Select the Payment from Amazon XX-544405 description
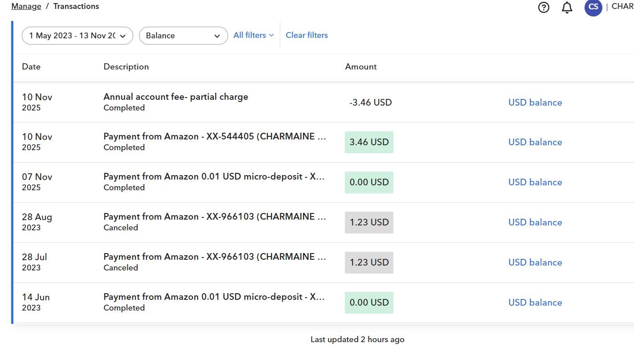Viewport: 634px width, 364px height. coord(215,136)
